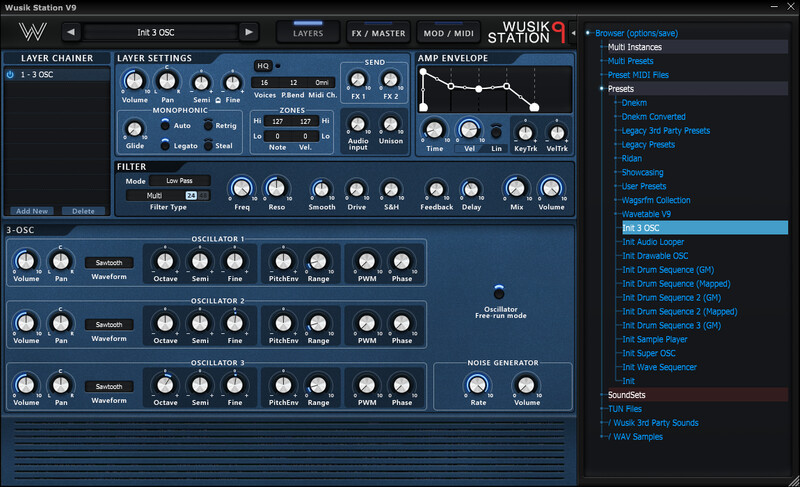Switch to the LAYERS tab
Screen dimensions: 800x487
[308, 33]
